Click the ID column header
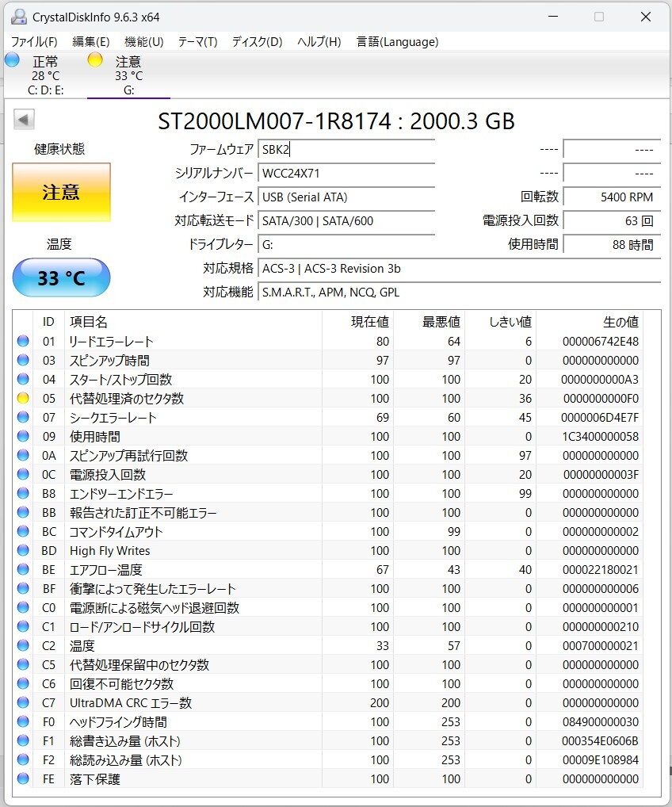Screen dimensions: 672x807 [48, 322]
